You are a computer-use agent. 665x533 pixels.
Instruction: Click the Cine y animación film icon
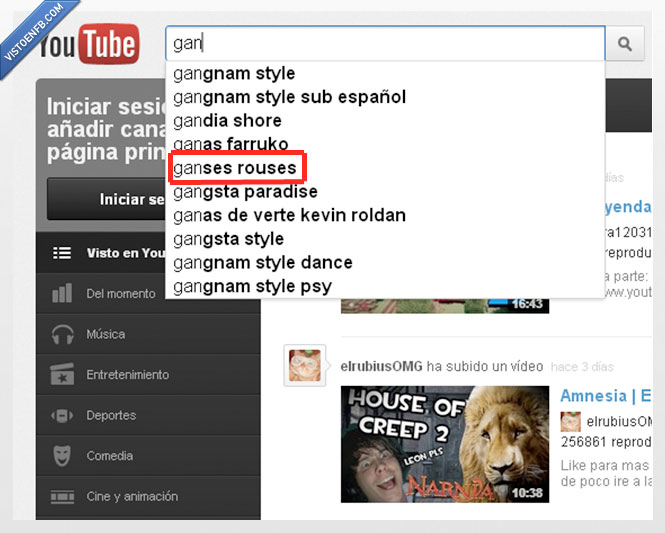pos(62,497)
